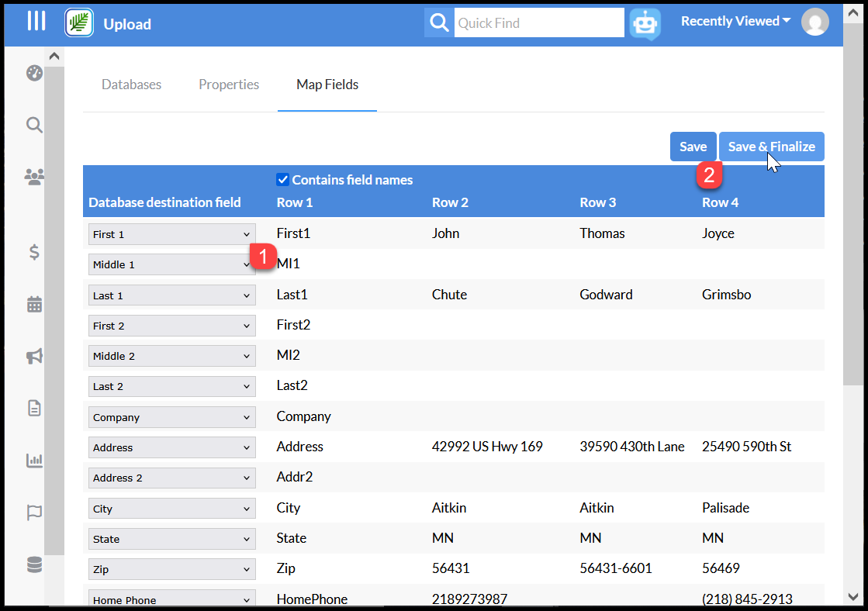Click the cell '39590 430th Lane'
Viewport: 868px width, 611px height.
click(x=632, y=446)
